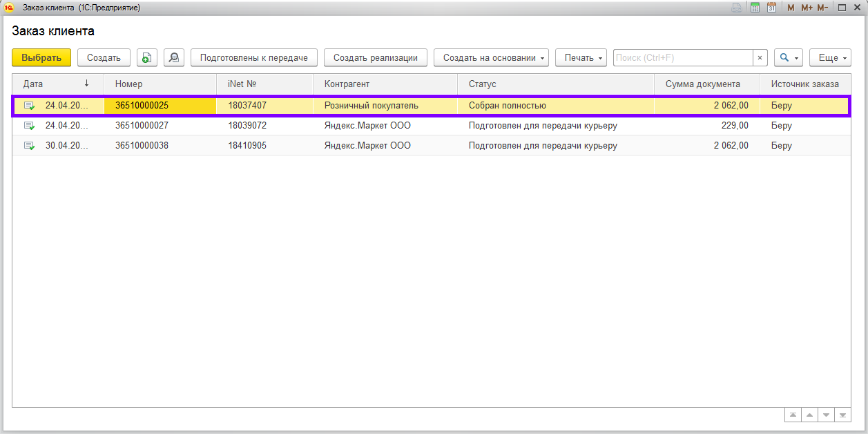868x434 pixels.
Task: Click the Подготовлены к передаче button
Action: click(x=253, y=58)
